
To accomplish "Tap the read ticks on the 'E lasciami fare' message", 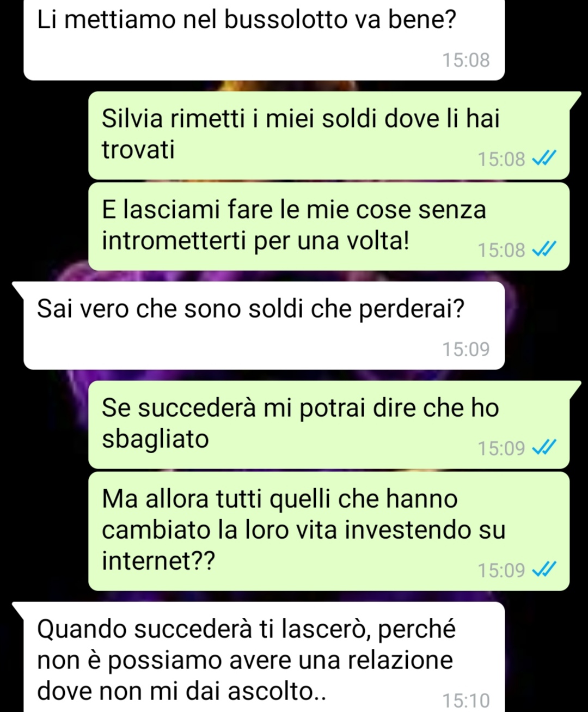I will 544,249.
